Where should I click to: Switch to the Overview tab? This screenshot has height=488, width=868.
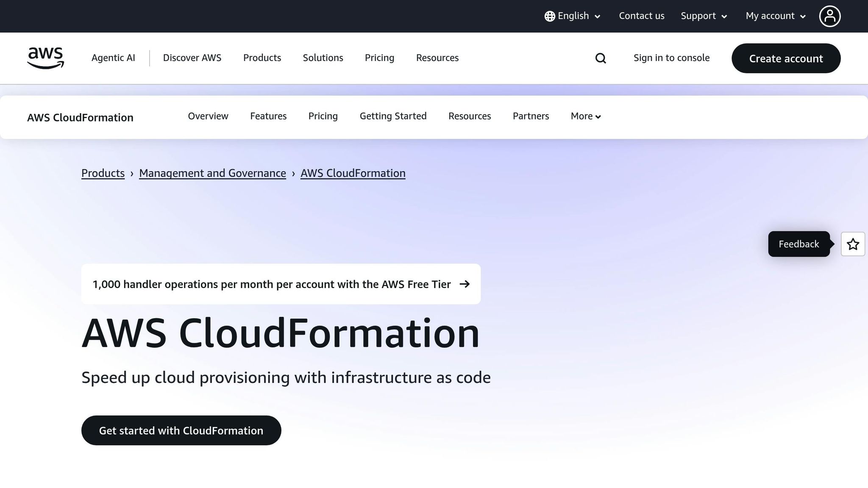[208, 116]
